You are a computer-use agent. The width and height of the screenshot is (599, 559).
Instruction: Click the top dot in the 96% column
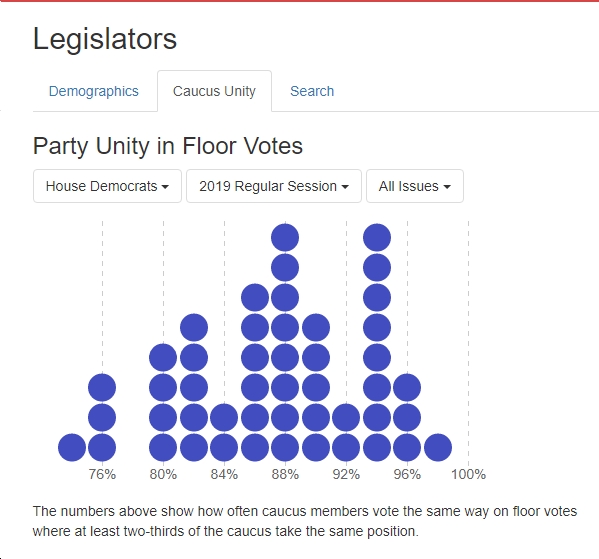coord(407,387)
